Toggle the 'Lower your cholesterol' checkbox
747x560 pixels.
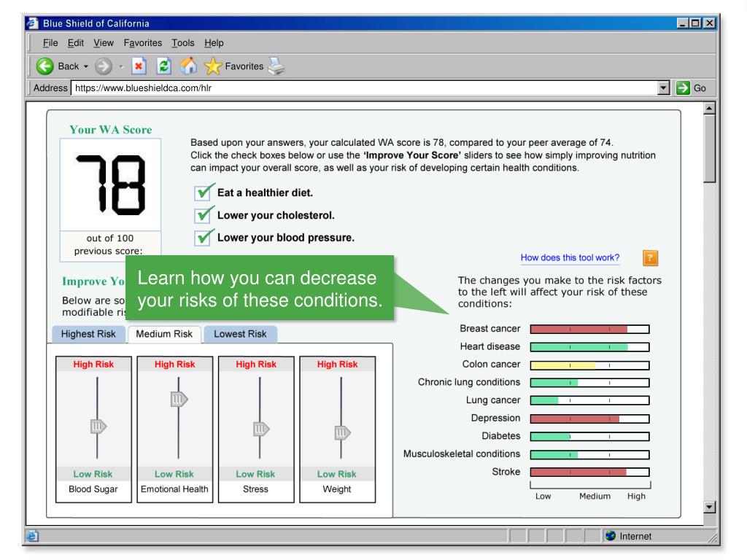[204, 215]
